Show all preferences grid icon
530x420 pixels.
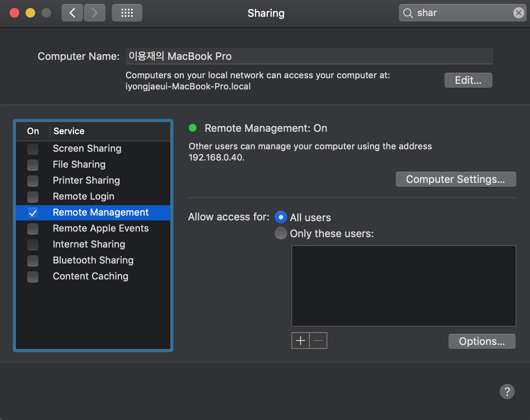(127, 13)
